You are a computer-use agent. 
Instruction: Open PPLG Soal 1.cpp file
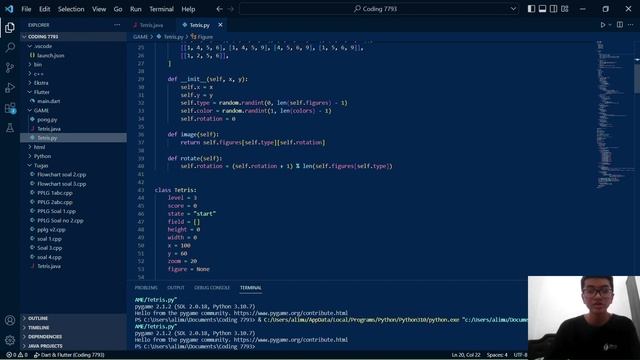(73, 211)
